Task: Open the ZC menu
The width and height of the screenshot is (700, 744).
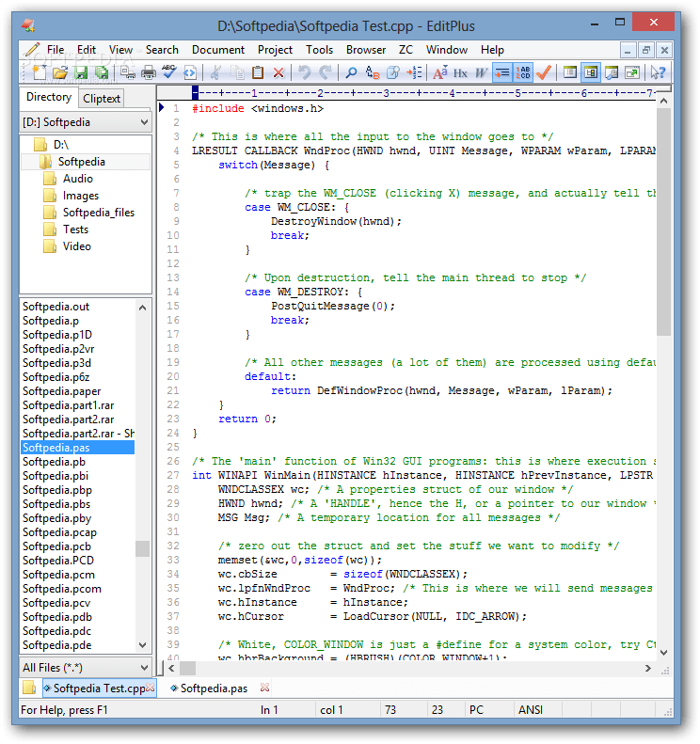Action: (x=406, y=50)
